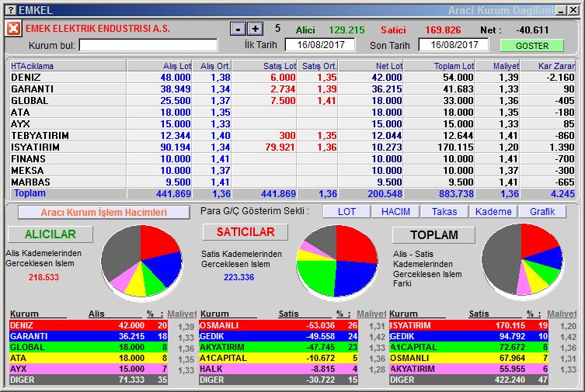585x392 pixels.
Task: Select the AYX row in main table
Action: [292, 123]
